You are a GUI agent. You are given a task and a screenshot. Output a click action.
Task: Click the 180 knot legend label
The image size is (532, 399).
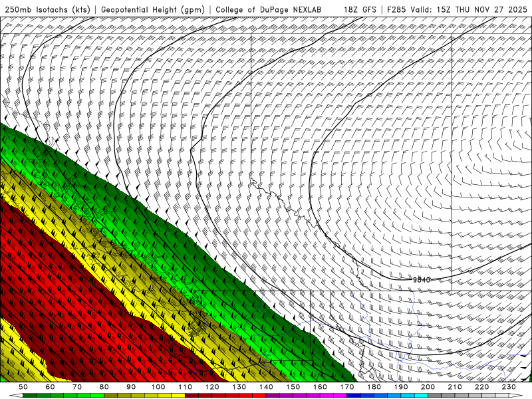[x=374, y=387]
